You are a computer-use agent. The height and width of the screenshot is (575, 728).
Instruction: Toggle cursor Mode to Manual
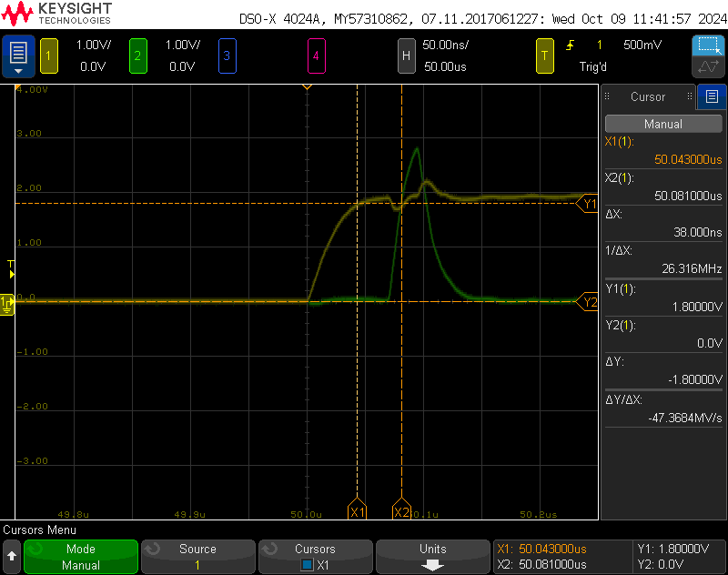click(662, 123)
